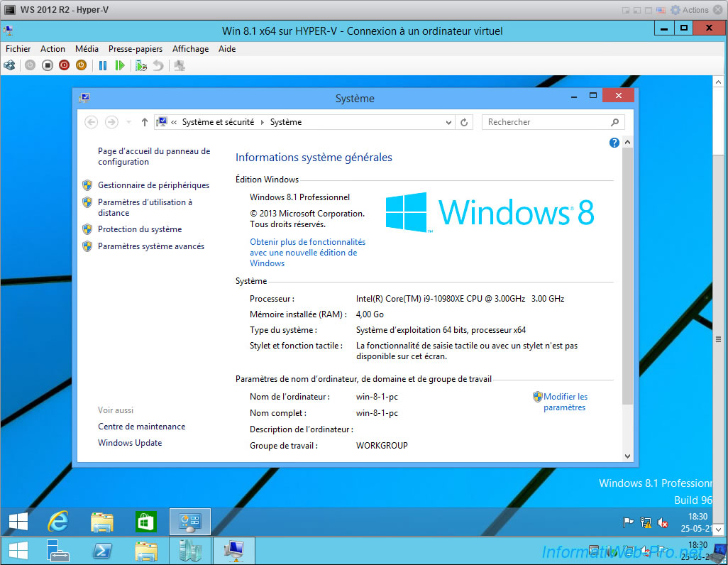Screen dimensions: 728x565
Task: Open the host Start button
Action: click(18, 551)
